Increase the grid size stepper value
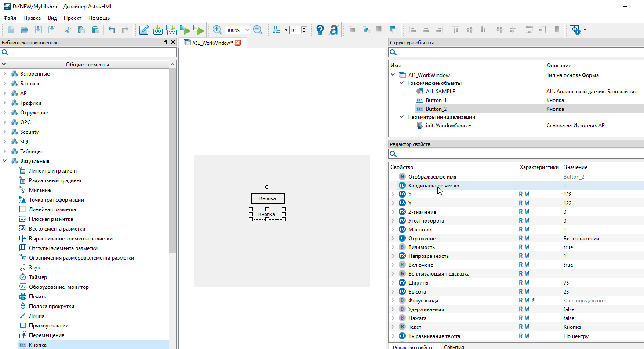644x349 pixels. (x=304, y=28)
